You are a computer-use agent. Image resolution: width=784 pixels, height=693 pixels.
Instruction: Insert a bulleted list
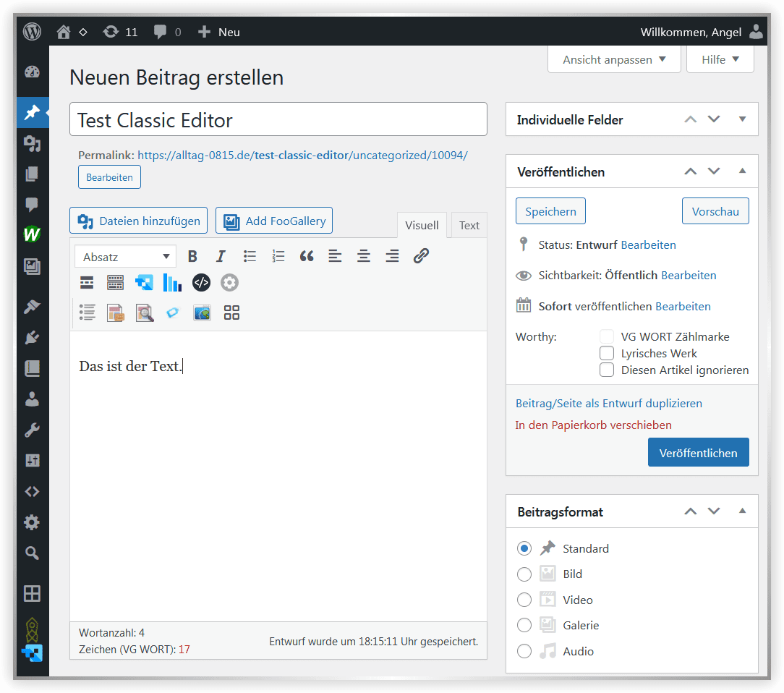pyautogui.click(x=250, y=256)
